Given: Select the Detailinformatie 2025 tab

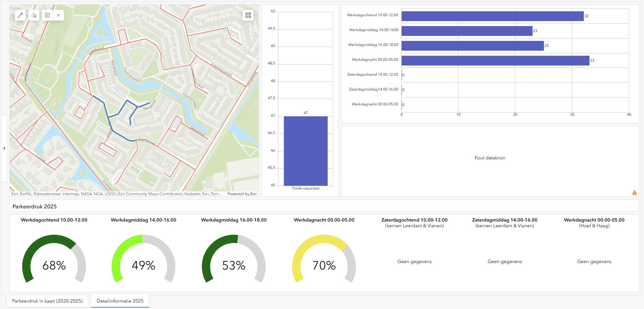Looking at the screenshot, I should [x=120, y=301].
